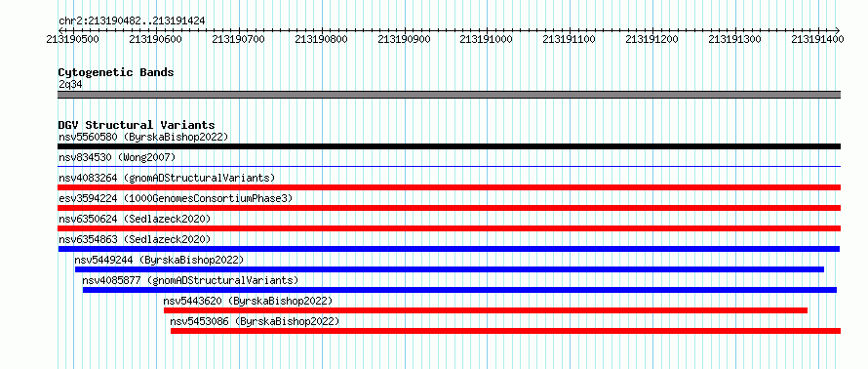868x369 pixels.
Task: Open the nsv5453086 (ByrskaBishop2022) label
Action: click(255, 321)
